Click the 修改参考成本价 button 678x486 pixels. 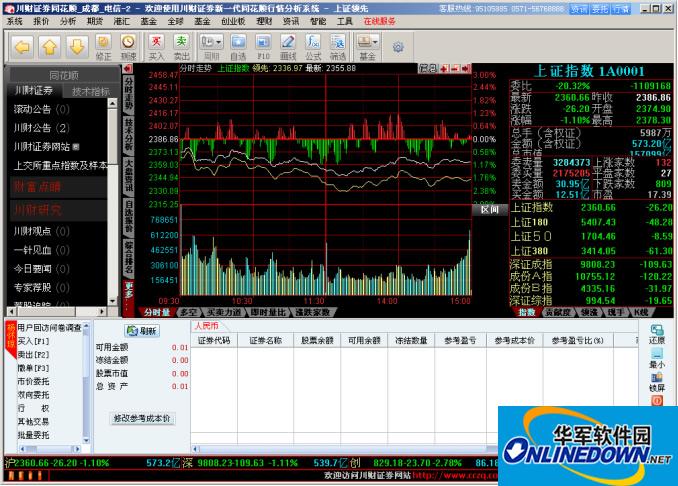coord(142,419)
